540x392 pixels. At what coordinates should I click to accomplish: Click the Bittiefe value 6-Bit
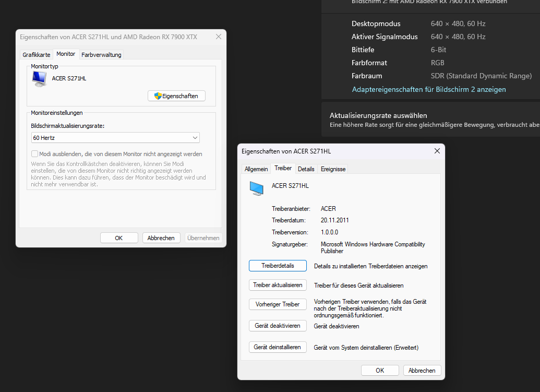coord(438,50)
